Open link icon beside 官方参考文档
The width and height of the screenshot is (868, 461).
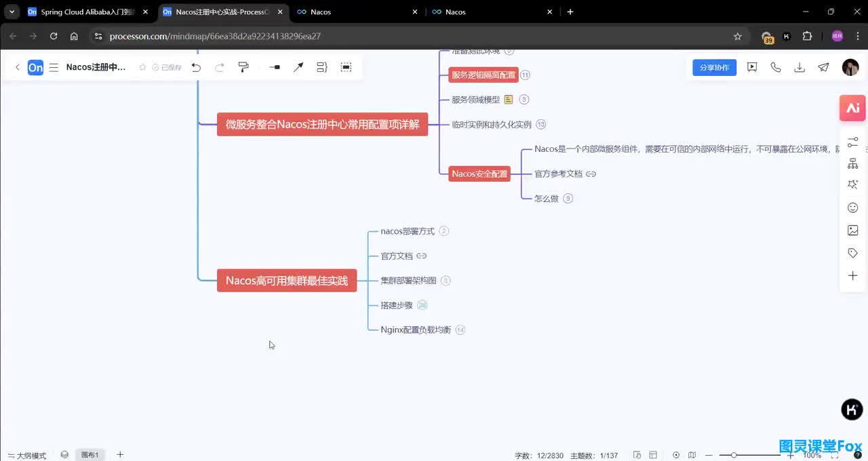coord(591,174)
